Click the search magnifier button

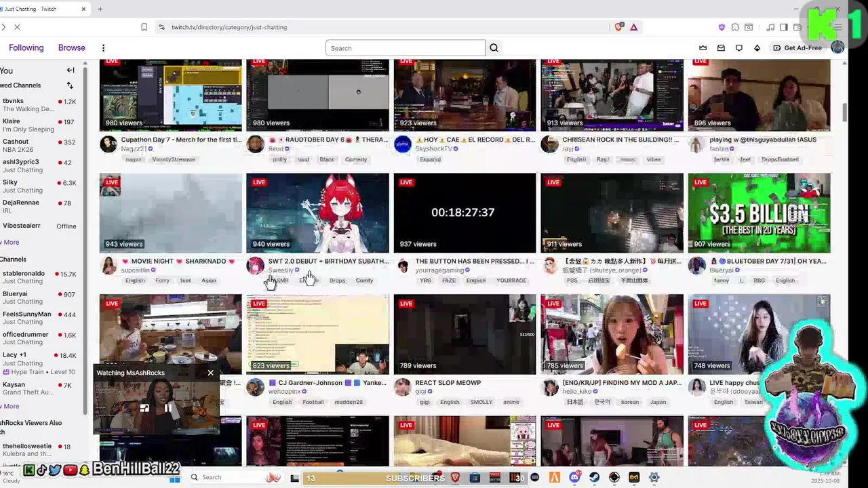(494, 48)
